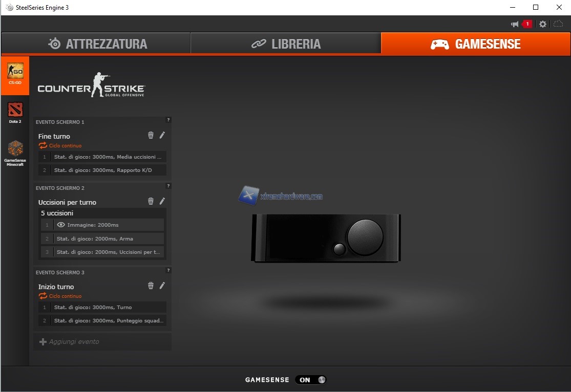Select the CS:GO game icon in sidebar

click(15, 74)
